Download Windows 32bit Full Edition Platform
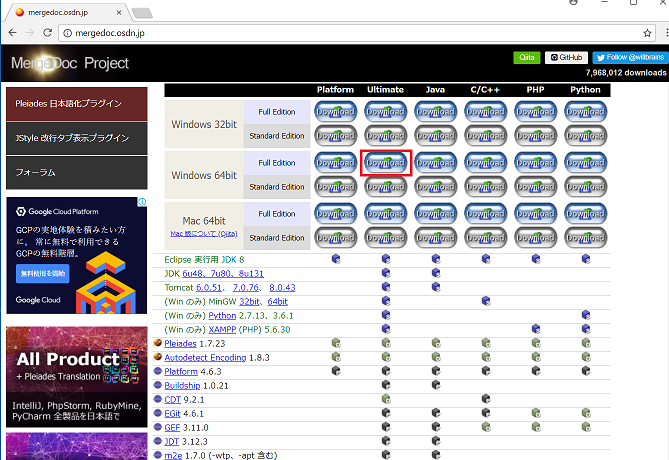Viewport: 669px width, 460px height. pos(335,112)
